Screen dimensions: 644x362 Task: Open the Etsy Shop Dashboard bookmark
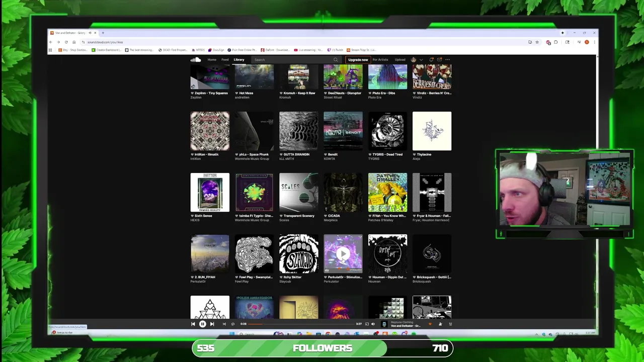(74, 50)
